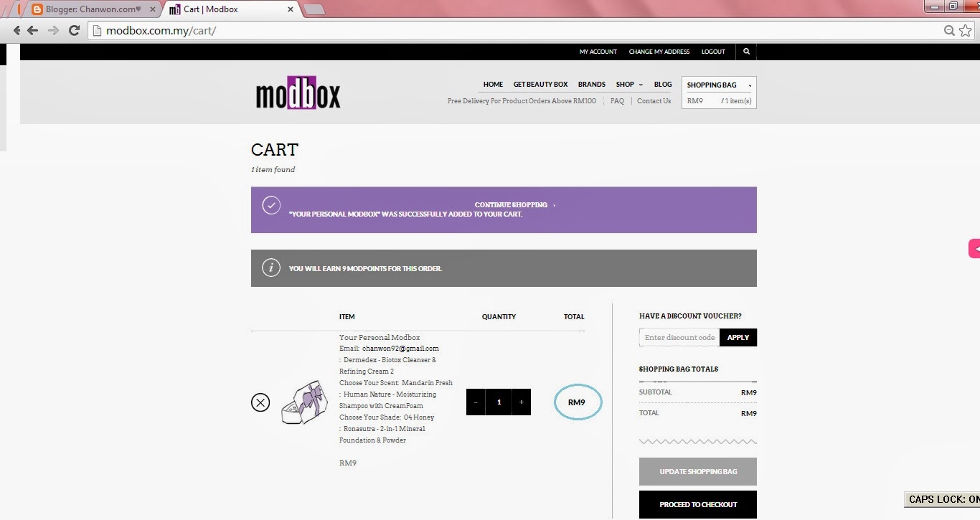Open the Contact Us link
The width and height of the screenshot is (980, 520).
pyautogui.click(x=654, y=100)
